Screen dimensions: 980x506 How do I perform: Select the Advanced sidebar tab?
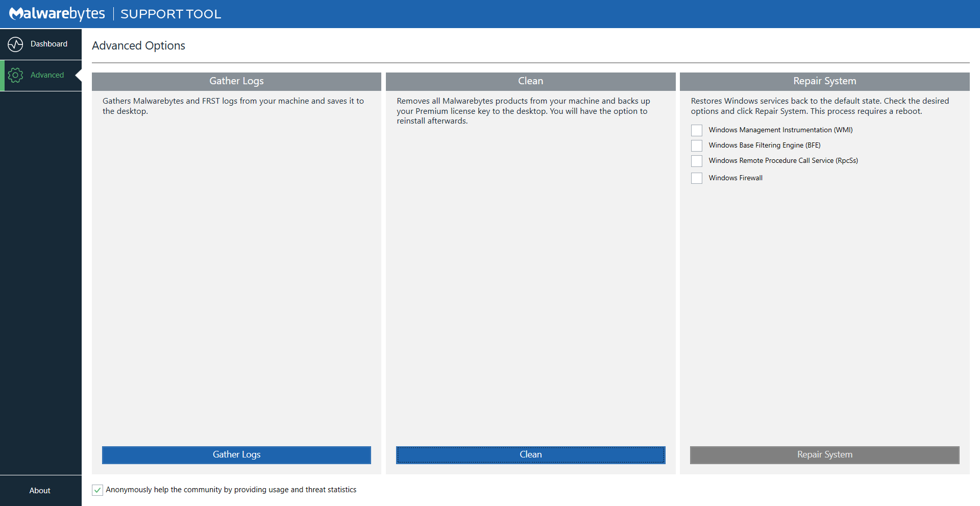pyautogui.click(x=41, y=76)
